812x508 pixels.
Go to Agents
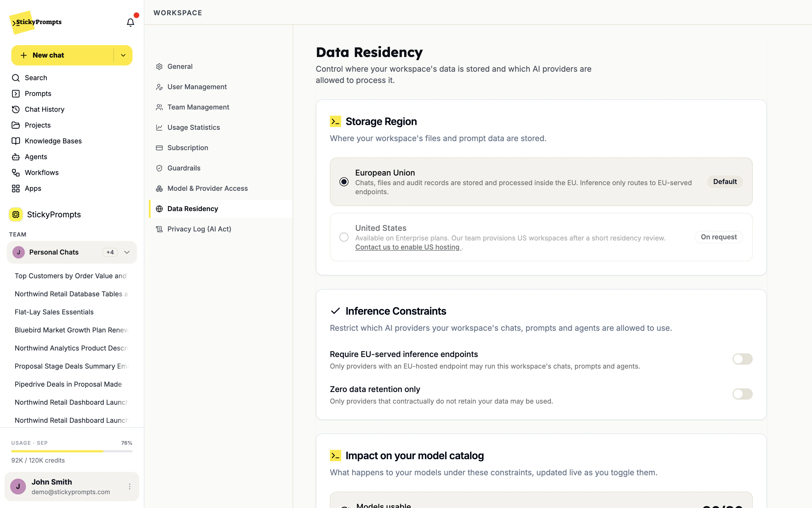(30, 157)
